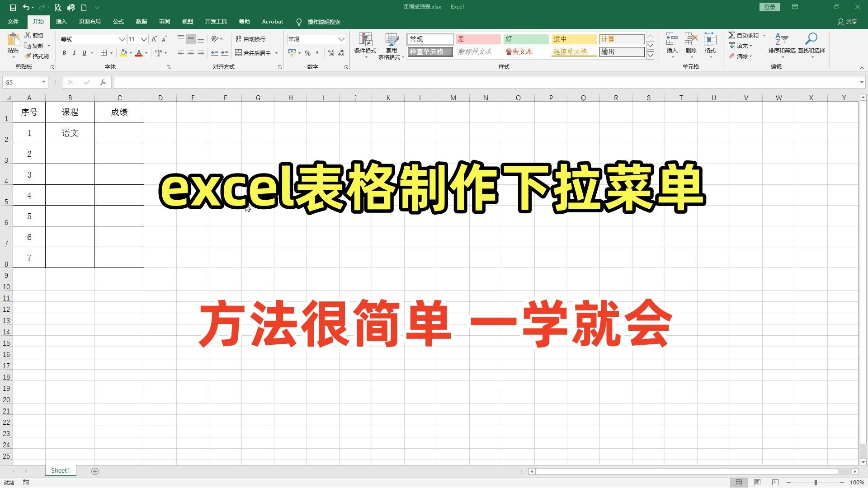Click the increase decimal icon
This screenshot has height=488, width=868.
(331, 53)
